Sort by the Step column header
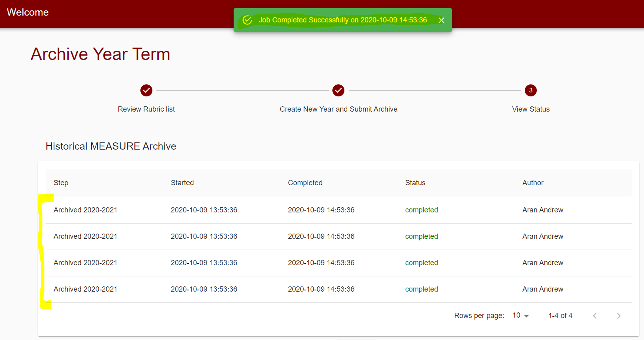 pos(61,183)
